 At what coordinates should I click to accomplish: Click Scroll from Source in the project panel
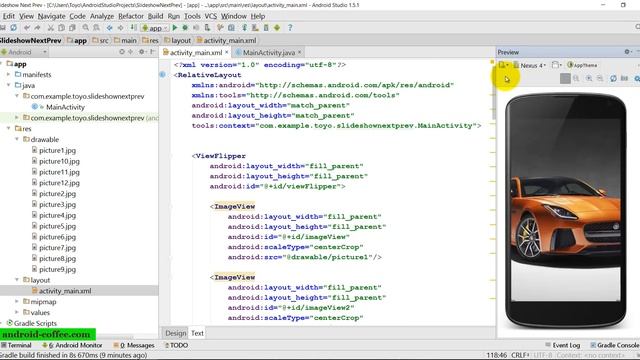[x=122, y=52]
